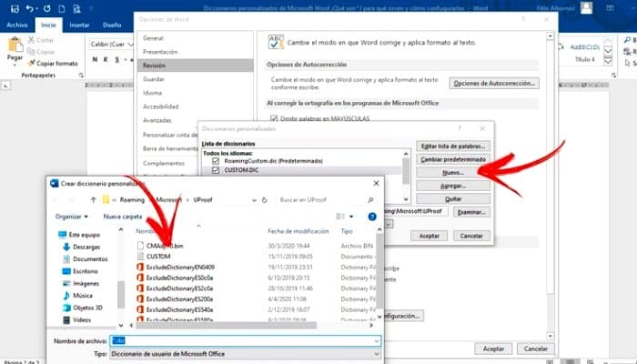637x364 pixels.
Task: Toggle Omitir palabras en MAYÚSCULAS checkbox
Action: click(x=274, y=118)
